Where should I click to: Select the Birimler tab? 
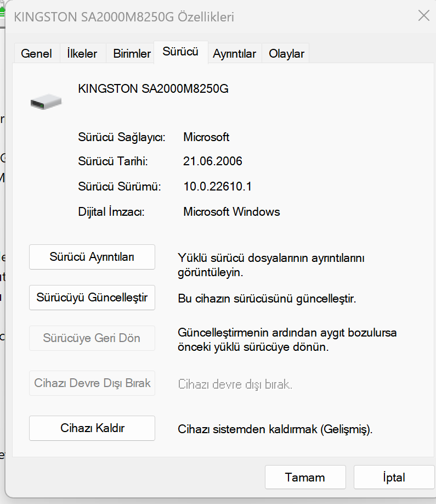tap(132, 54)
